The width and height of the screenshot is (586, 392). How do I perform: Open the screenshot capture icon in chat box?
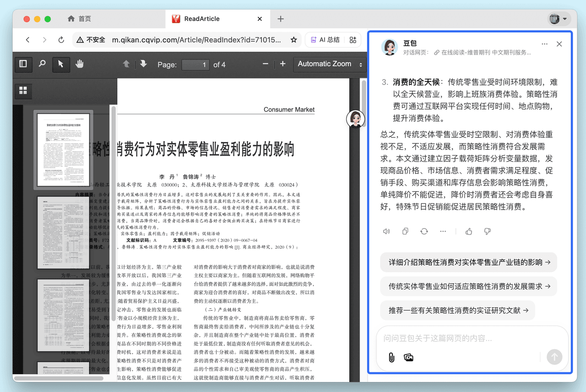click(x=408, y=357)
